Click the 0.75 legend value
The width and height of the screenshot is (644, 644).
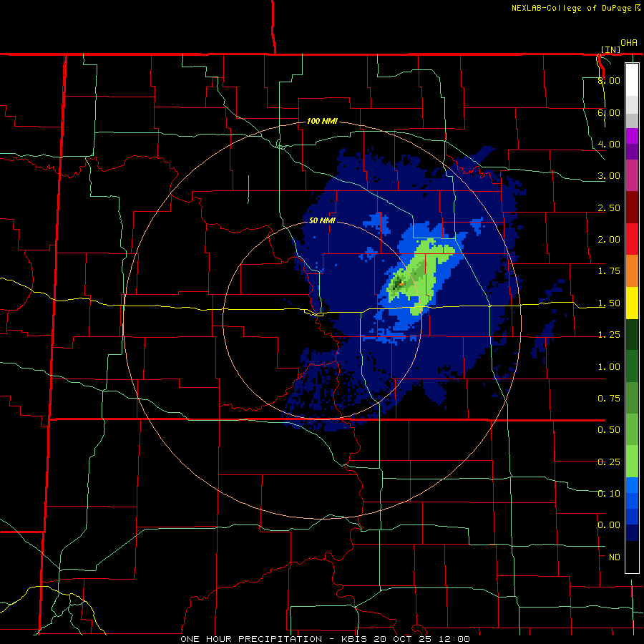(609, 399)
